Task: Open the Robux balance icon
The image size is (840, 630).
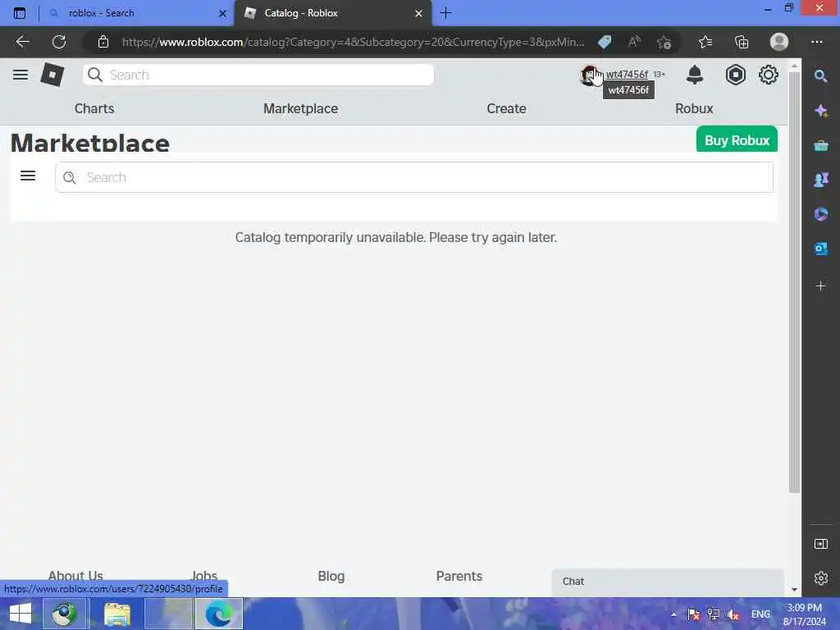Action: (x=735, y=75)
